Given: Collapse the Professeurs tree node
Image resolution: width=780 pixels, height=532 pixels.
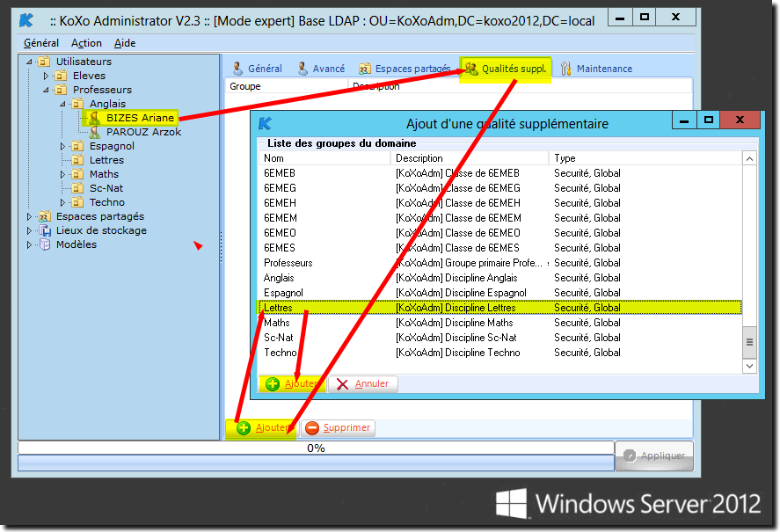Looking at the screenshot, I should click(46, 90).
